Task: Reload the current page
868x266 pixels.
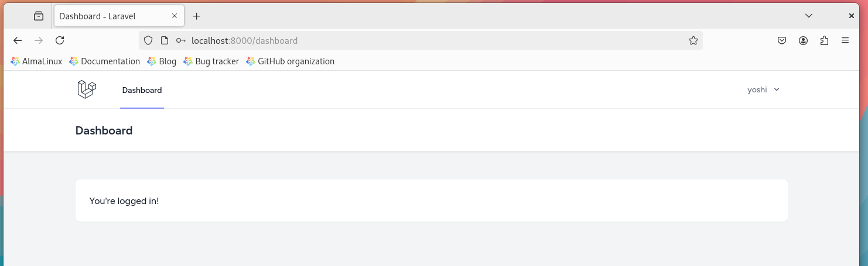Action: (x=60, y=40)
